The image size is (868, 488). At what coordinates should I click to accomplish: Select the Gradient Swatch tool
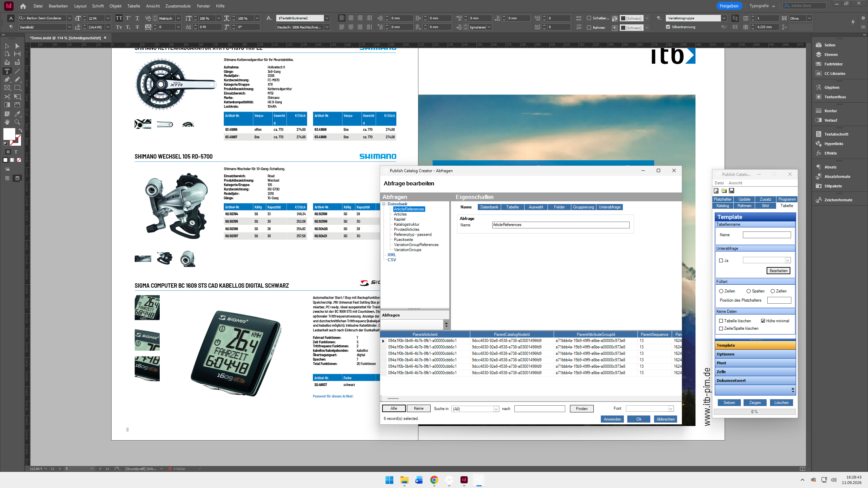click(x=7, y=105)
